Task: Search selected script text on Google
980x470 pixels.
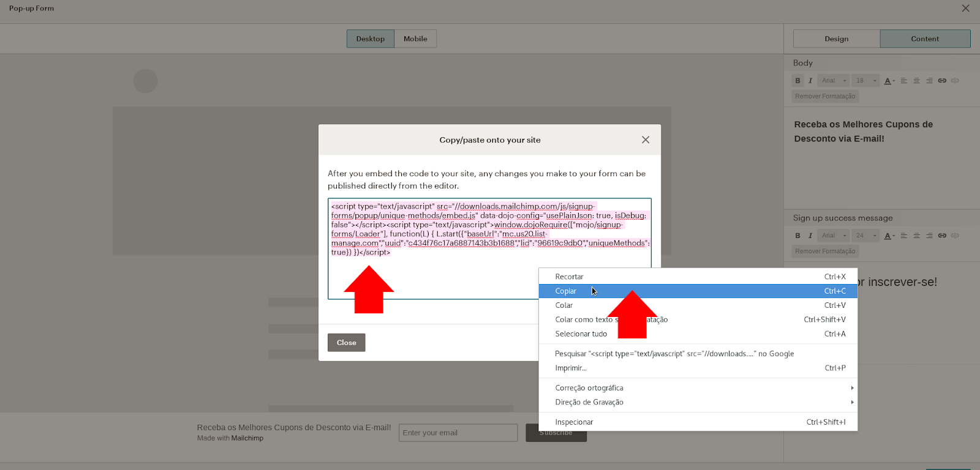Action: [698, 354]
